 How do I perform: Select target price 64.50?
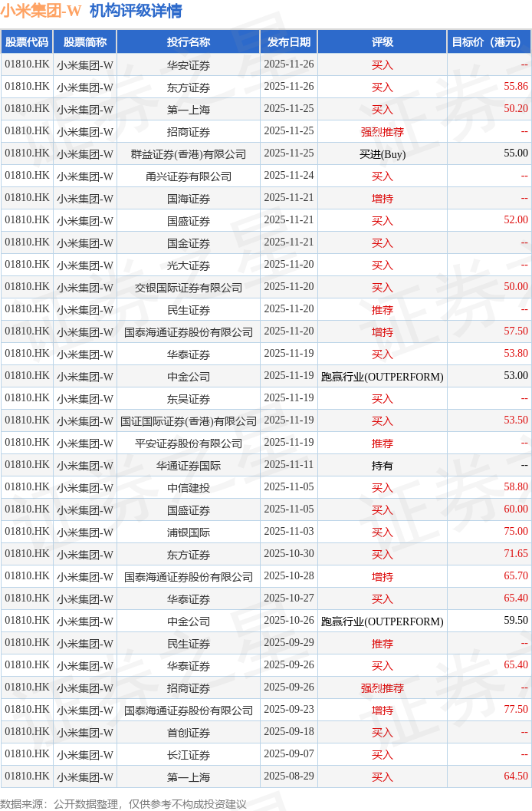click(x=515, y=776)
